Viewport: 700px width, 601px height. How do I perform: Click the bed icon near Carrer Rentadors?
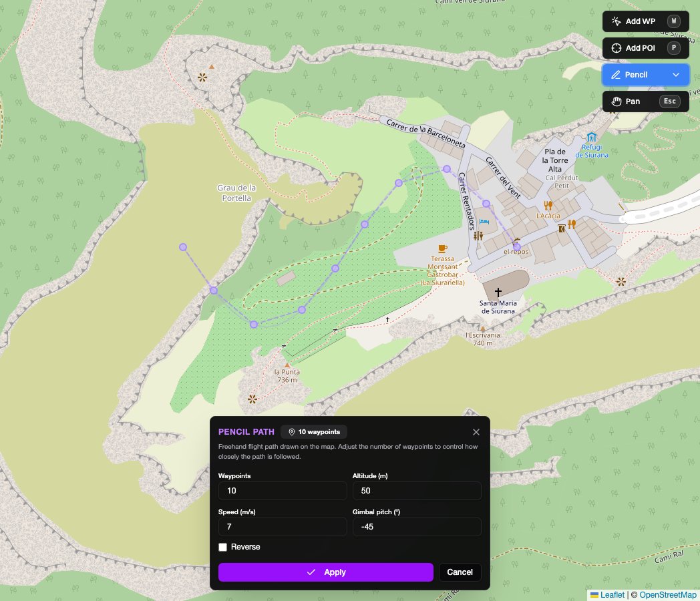(x=484, y=221)
